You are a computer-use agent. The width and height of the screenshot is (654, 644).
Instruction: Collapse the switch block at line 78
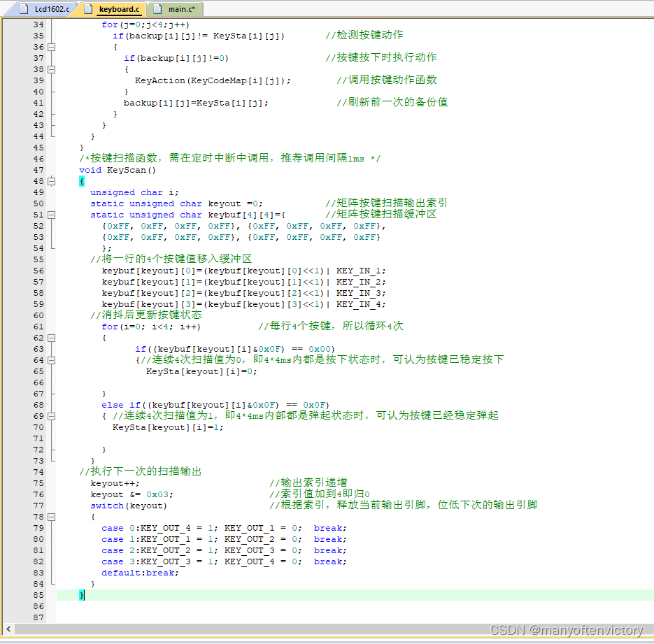51,517
